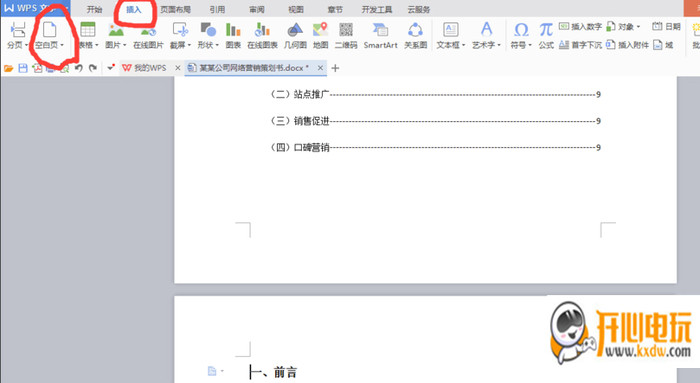Image resolution: width=700 pixels, height=383 pixels.
Task: Select the 开发工具 Developer tab
Action: tap(377, 9)
